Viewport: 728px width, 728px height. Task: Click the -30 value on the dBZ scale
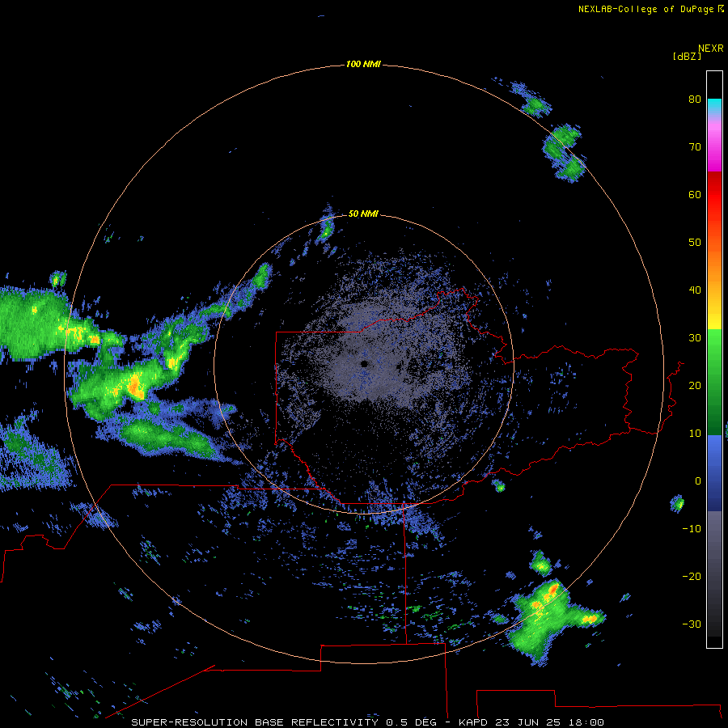pyautogui.click(x=692, y=624)
